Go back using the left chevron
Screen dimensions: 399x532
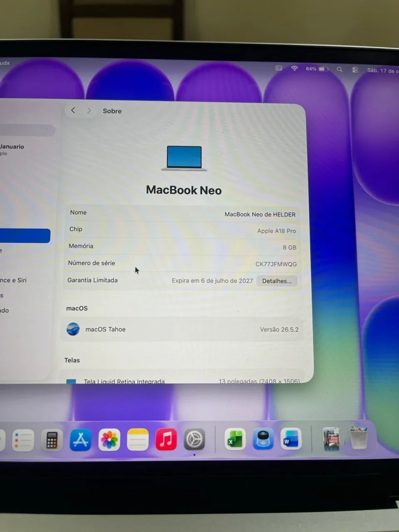pyautogui.click(x=73, y=110)
